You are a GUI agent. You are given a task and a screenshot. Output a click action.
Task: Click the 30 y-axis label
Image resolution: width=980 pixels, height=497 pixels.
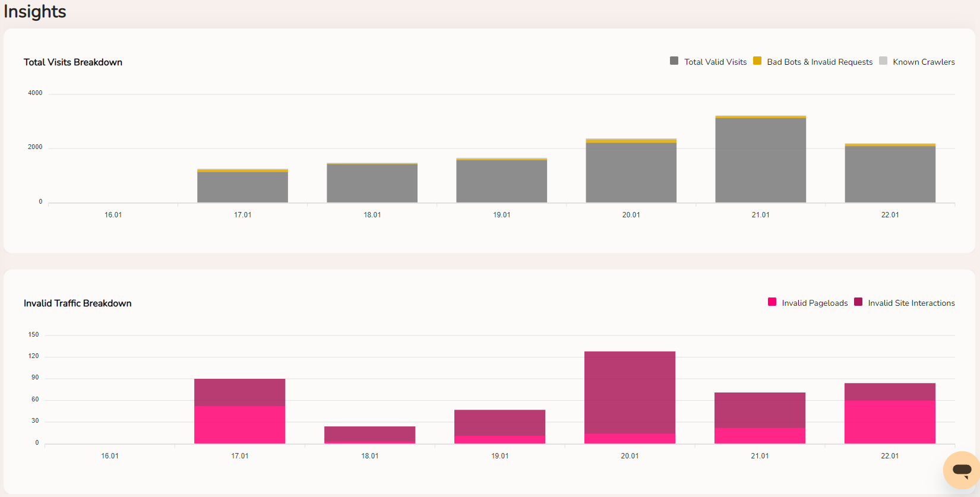click(35, 420)
